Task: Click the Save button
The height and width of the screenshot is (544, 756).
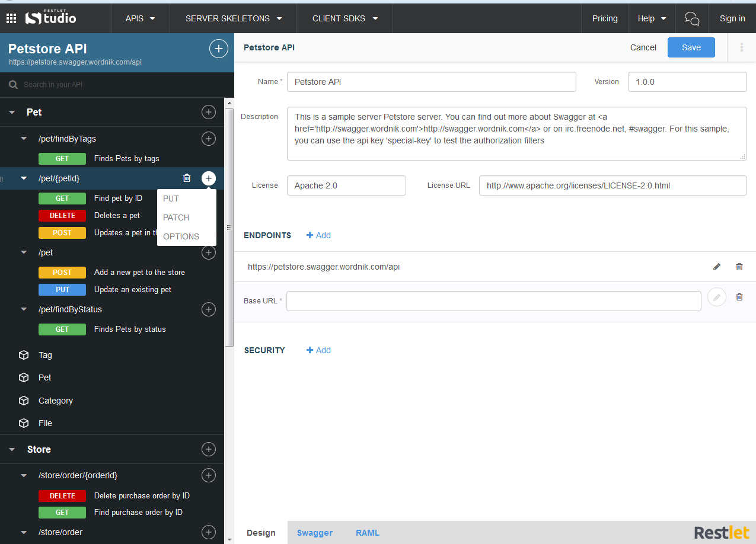Action: 691,47
